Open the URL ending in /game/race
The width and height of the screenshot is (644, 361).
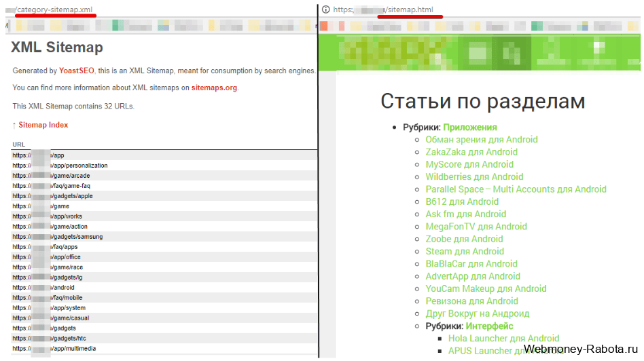coord(48,267)
